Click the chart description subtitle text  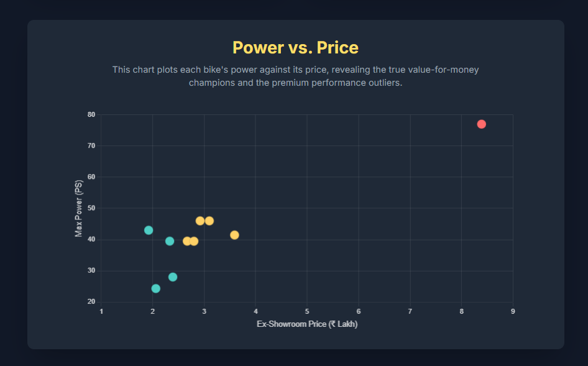point(295,76)
